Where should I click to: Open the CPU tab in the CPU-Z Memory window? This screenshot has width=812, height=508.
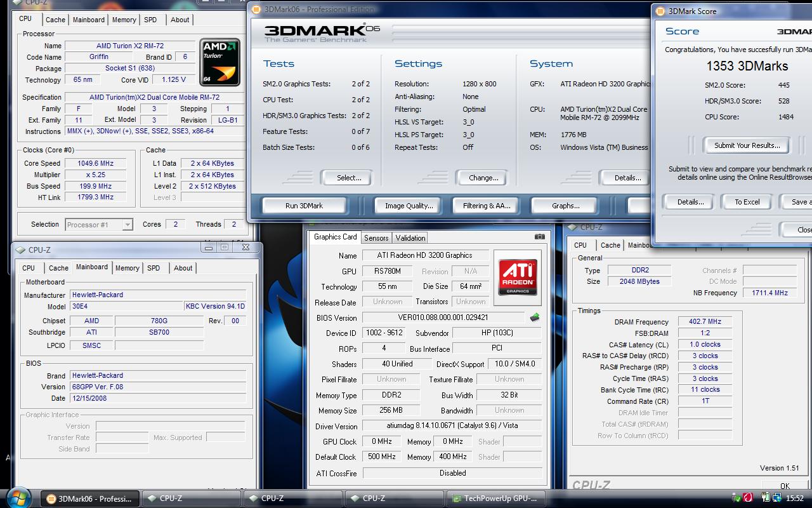[580, 245]
